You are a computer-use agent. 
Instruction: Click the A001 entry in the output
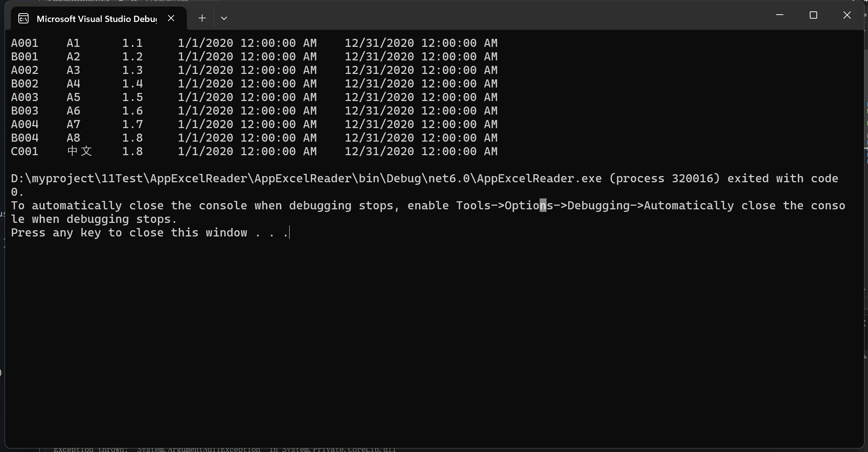pyautogui.click(x=25, y=43)
